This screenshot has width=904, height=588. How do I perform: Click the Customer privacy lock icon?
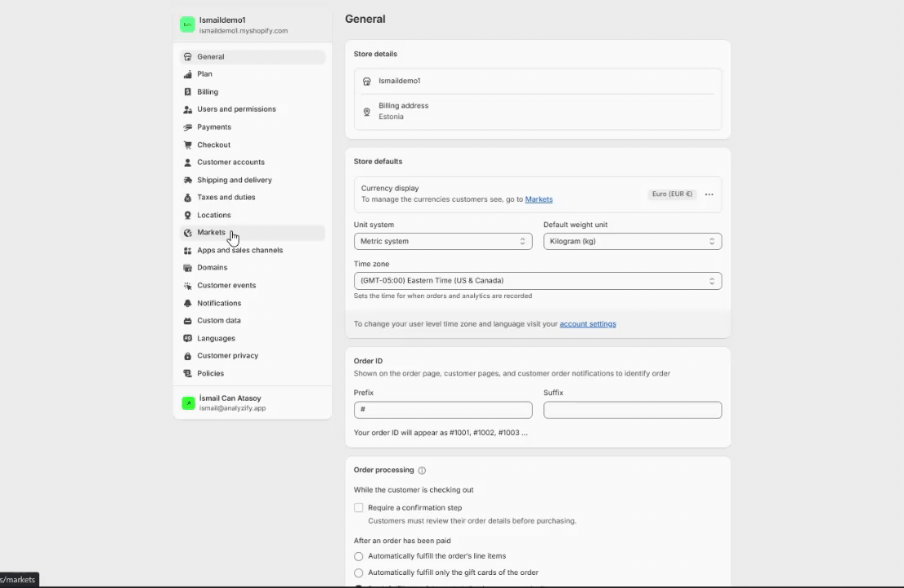pos(187,356)
